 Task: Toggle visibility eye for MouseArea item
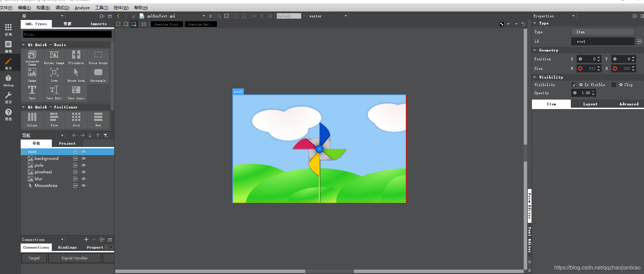coord(84,186)
